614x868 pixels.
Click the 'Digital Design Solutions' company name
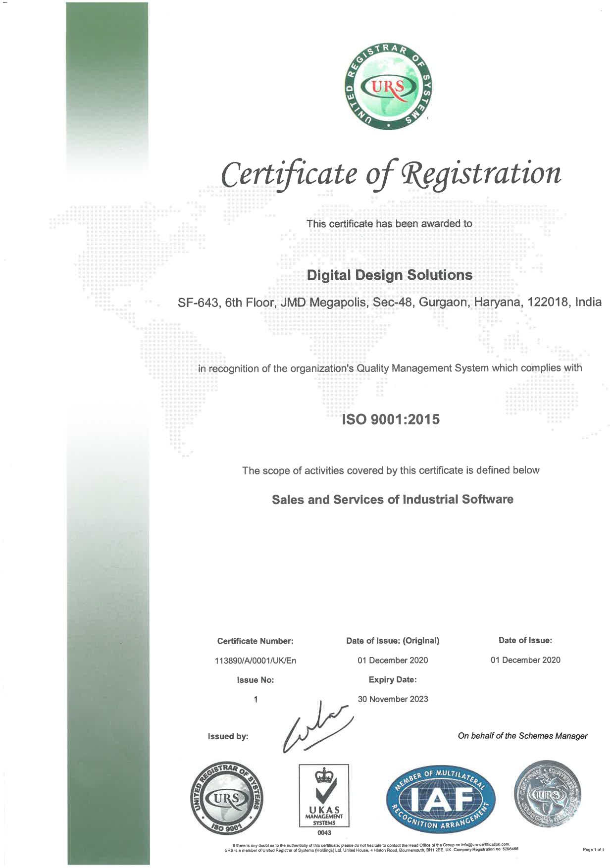coord(390,275)
